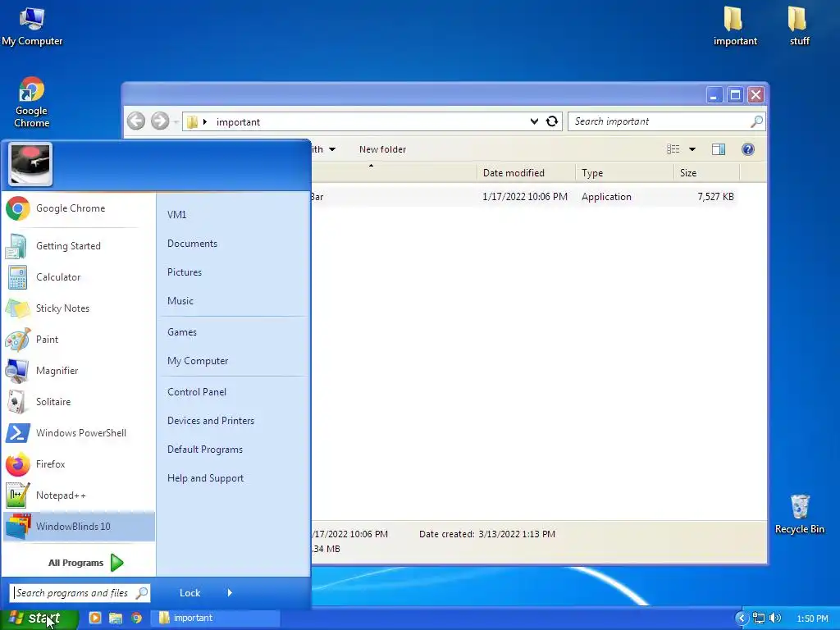Click the Search important field

[x=666, y=121]
